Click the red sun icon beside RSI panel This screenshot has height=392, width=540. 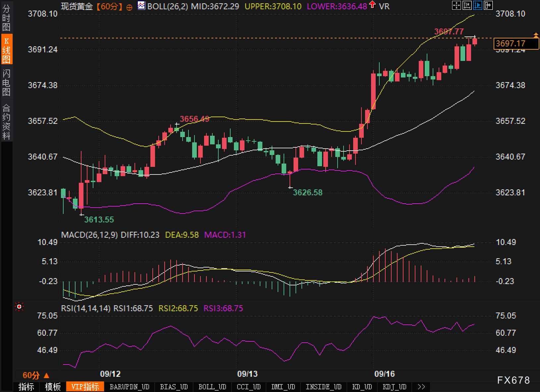coord(19,307)
